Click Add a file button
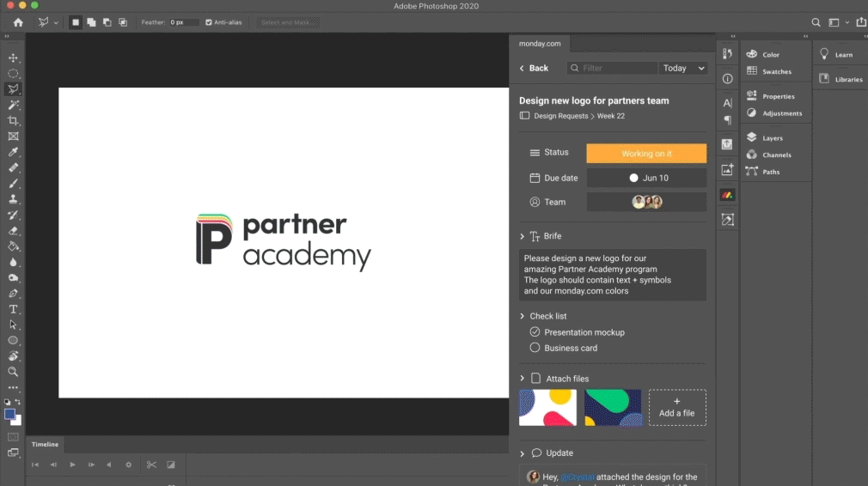Image resolution: width=868 pixels, height=486 pixels. pos(677,408)
